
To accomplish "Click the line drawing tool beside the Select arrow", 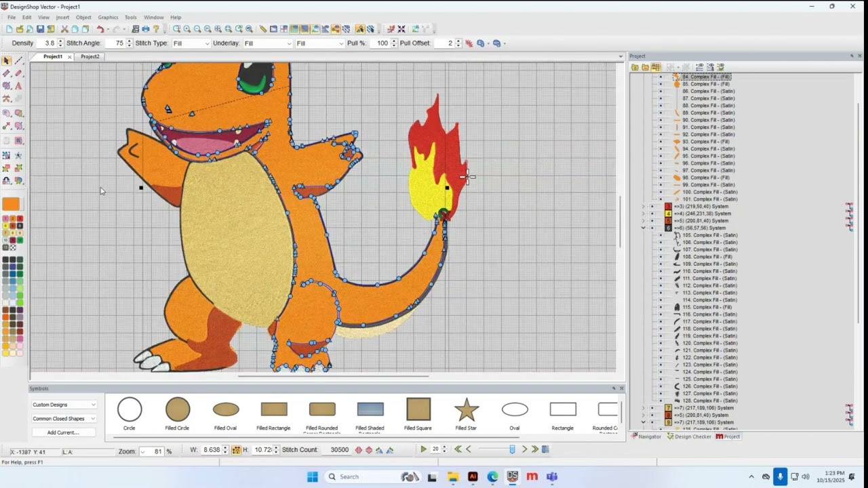I will click(x=18, y=61).
